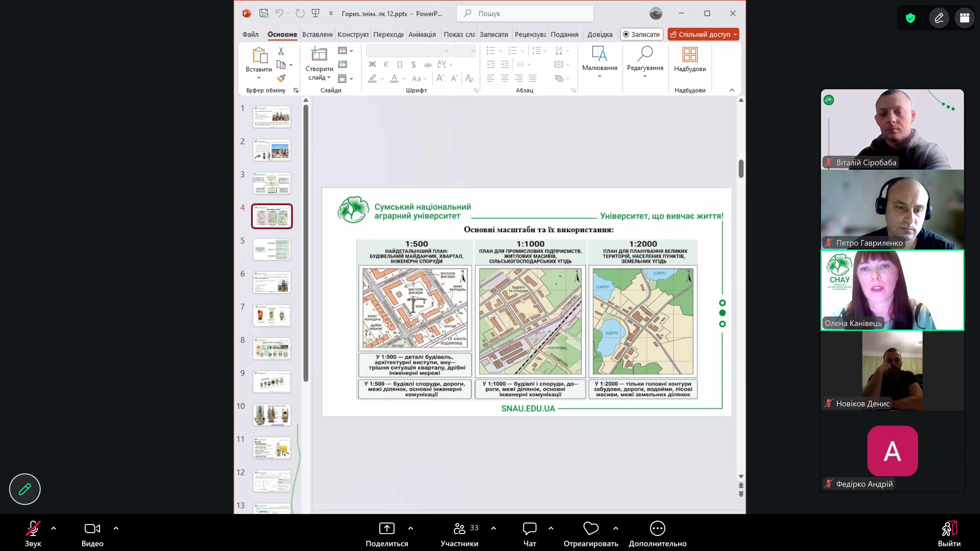Collapse the ribbon with chevron arrow
The image size is (980, 551).
[732, 90]
